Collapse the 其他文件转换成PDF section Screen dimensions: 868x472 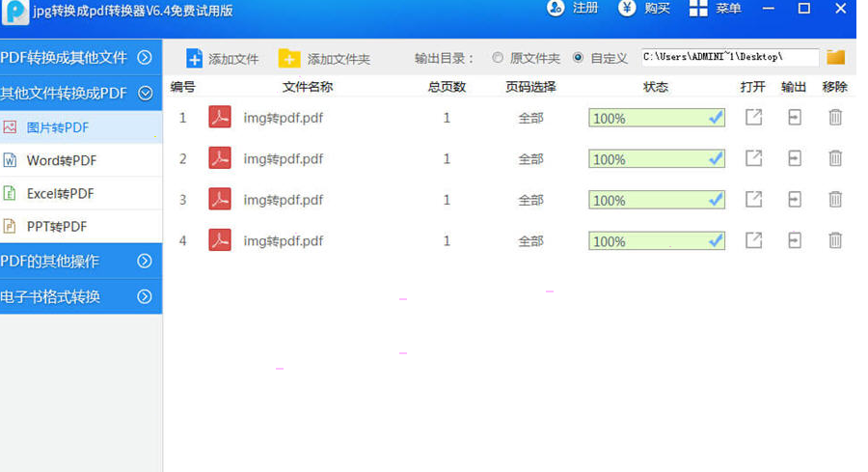[x=81, y=93]
